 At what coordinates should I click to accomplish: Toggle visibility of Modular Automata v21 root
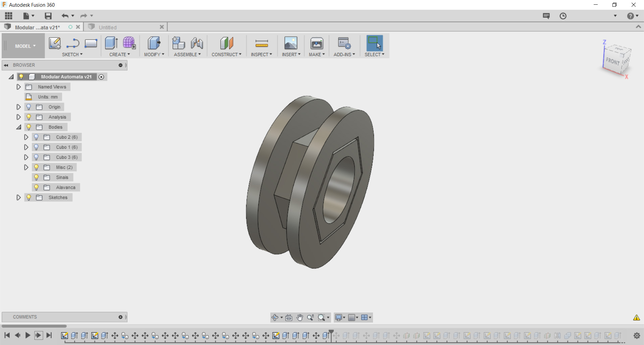(x=21, y=77)
